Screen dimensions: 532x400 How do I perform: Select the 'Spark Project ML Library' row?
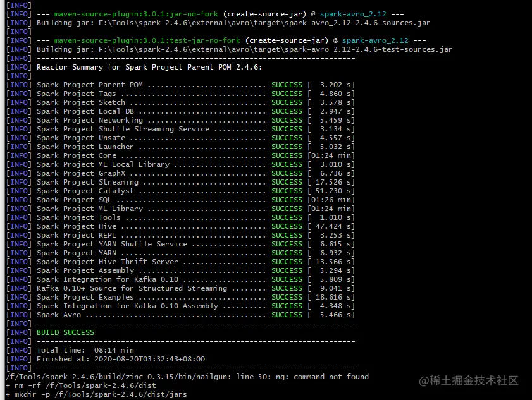click(x=180, y=209)
